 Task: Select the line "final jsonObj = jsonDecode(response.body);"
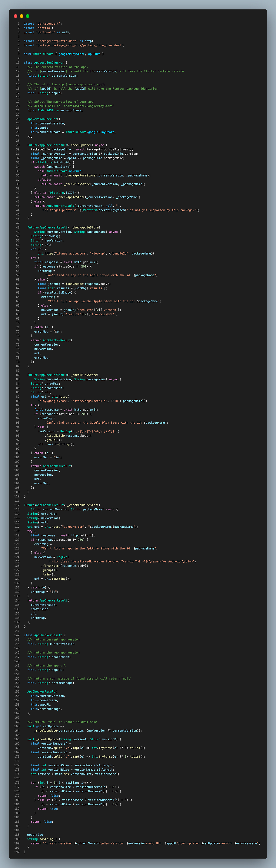(x=74, y=284)
